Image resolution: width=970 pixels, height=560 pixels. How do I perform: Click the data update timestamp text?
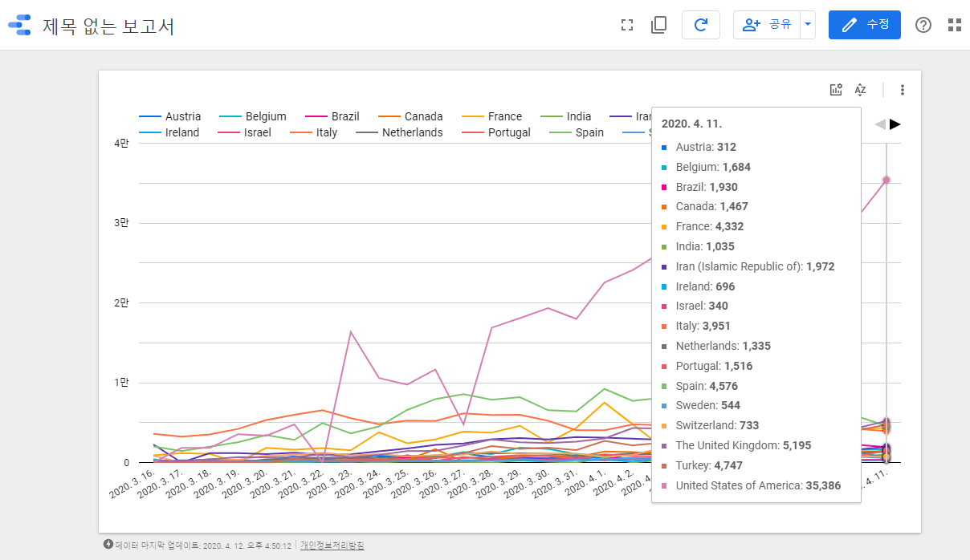pos(203,546)
